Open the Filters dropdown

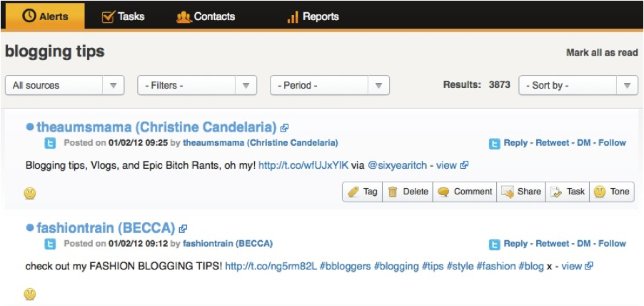[x=197, y=85]
